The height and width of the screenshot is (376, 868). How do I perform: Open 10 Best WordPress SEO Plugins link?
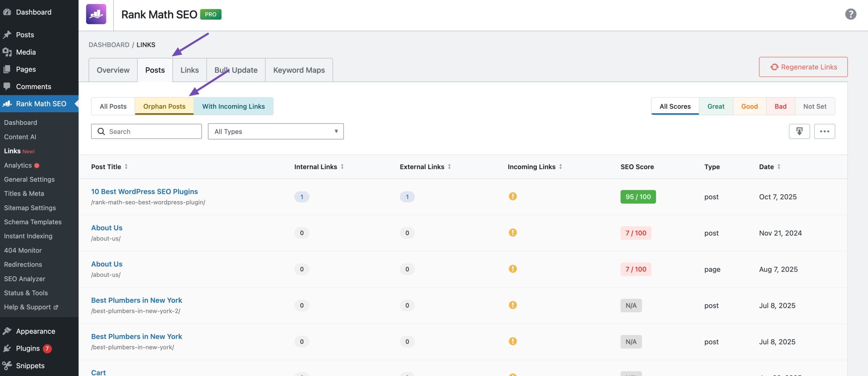[x=144, y=192]
